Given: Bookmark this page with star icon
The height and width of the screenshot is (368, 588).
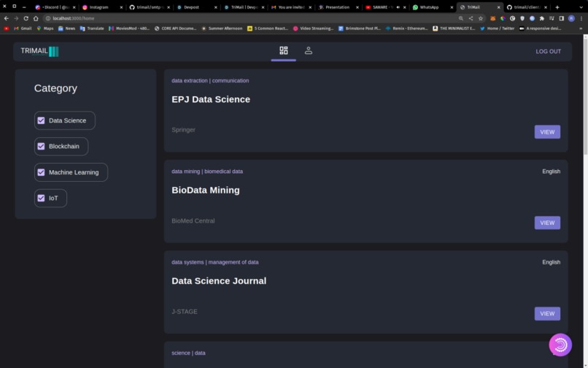Looking at the screenshot, I should tap(480, 18).
